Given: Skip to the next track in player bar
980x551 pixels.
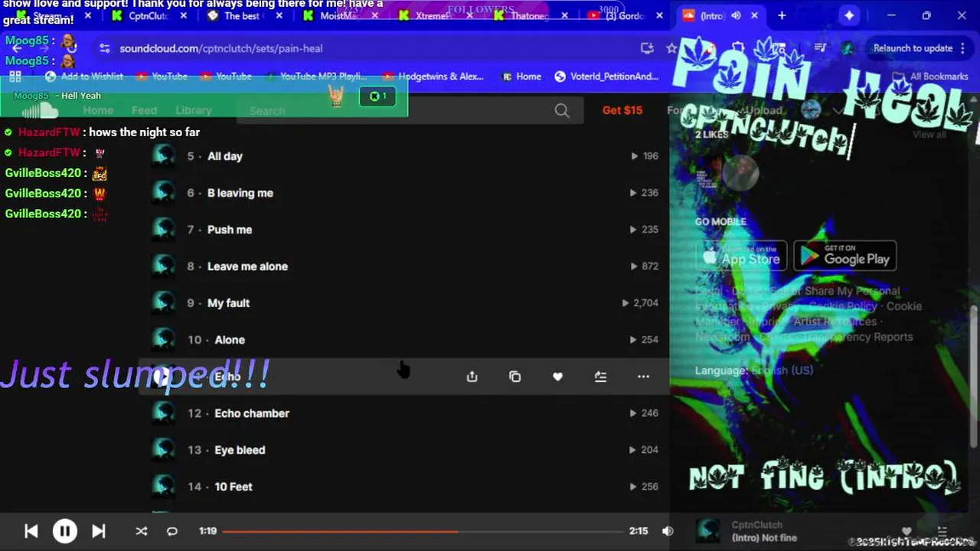Looking at the screenshot, I should click(x=99, y=531).
